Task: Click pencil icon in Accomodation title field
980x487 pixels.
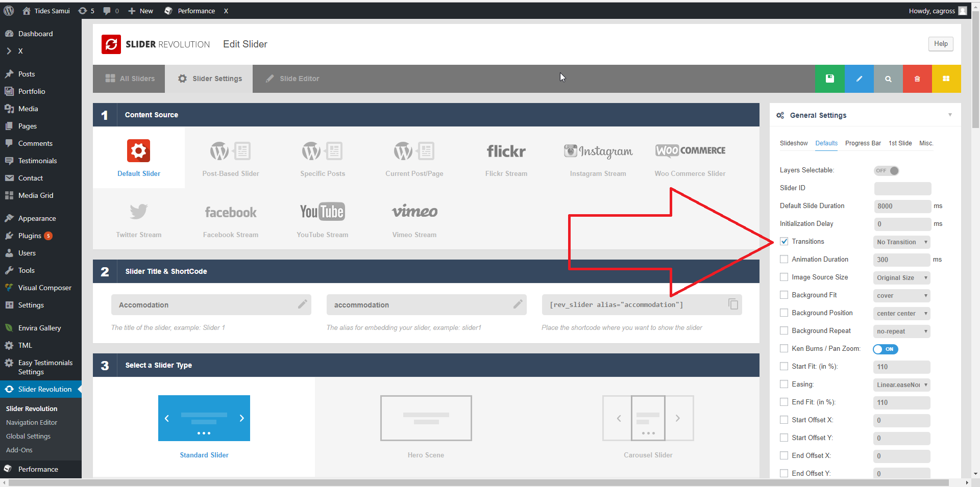Action: coord(303,304)
